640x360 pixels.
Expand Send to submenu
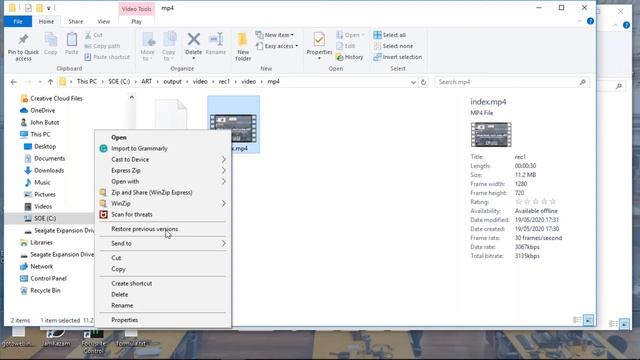(224, 243)
